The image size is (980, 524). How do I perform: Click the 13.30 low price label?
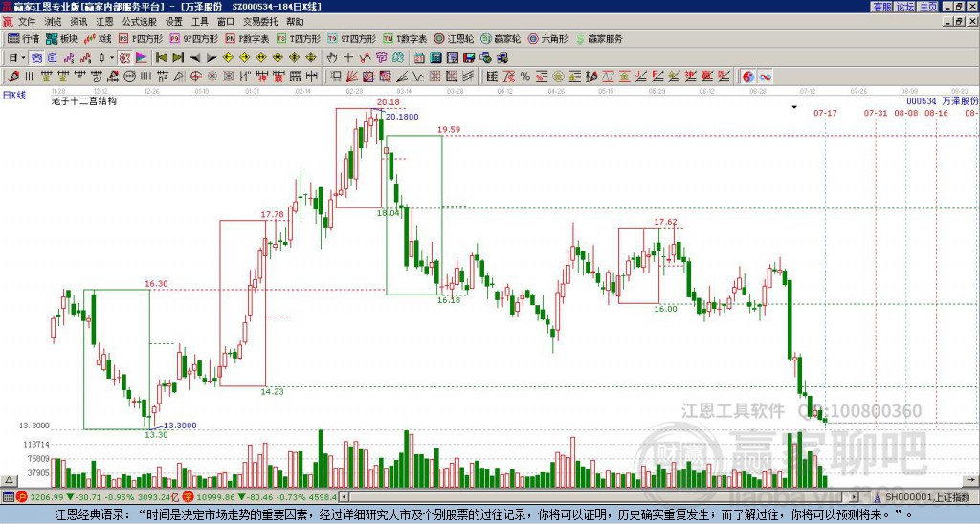[156, 435]
